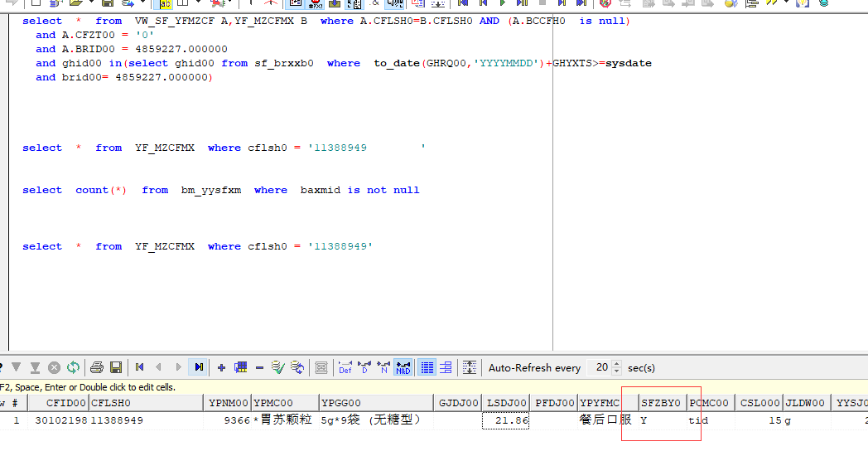Click the auto-fit column widths icon
Screen dimensions: 868x456
click(x=470, y=367)
